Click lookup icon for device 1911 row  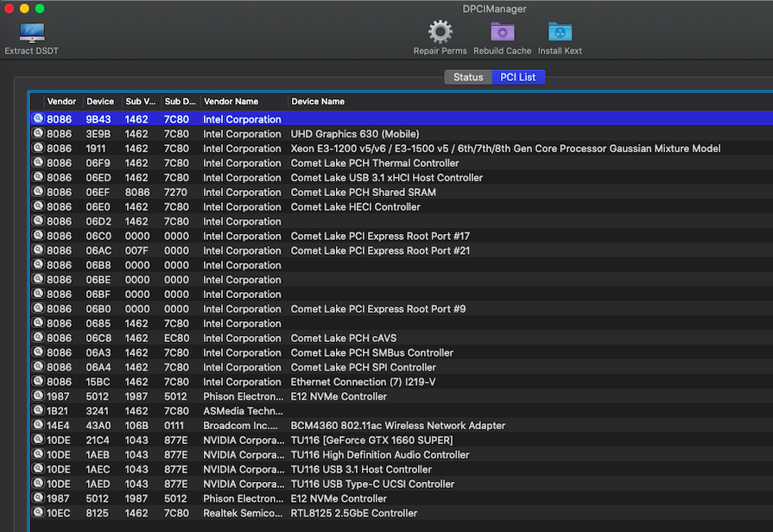click(38, 148)
